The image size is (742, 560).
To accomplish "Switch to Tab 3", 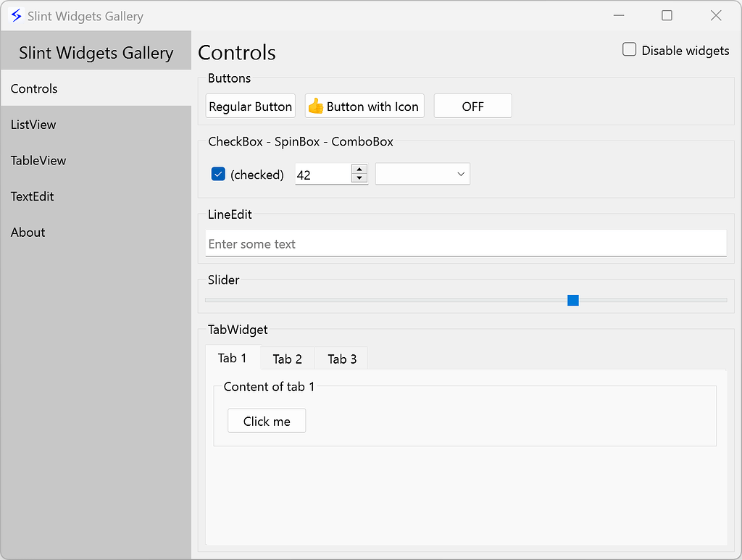I will coord(342,359).
